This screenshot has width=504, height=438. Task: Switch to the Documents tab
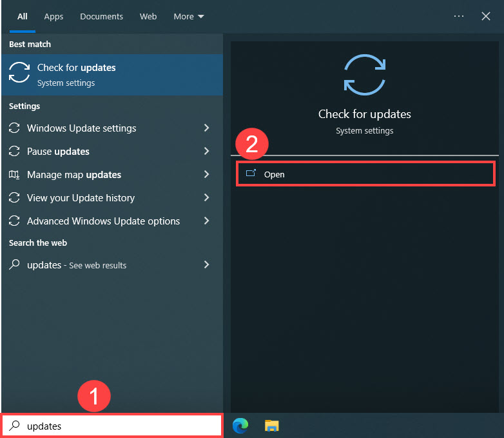101,16
